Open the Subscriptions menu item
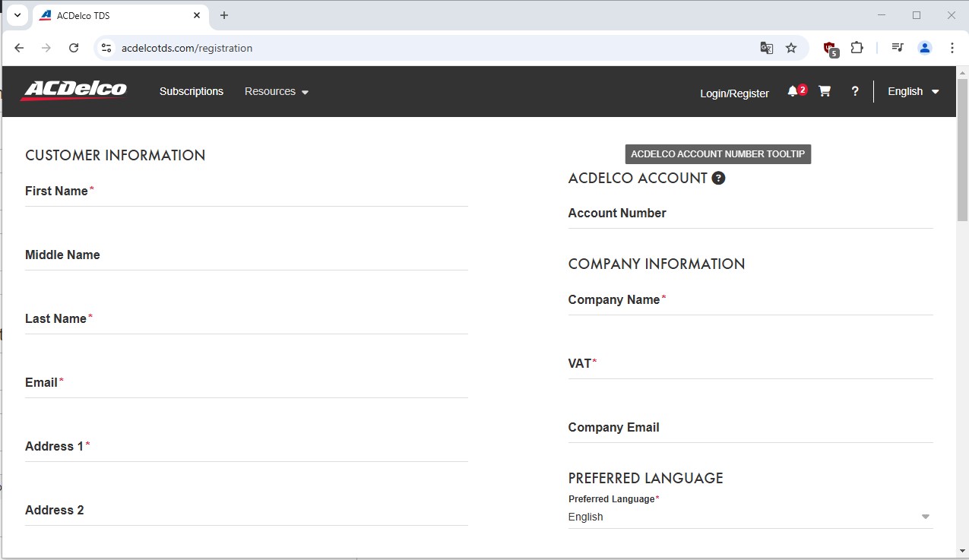 click(x=192, y=91)
